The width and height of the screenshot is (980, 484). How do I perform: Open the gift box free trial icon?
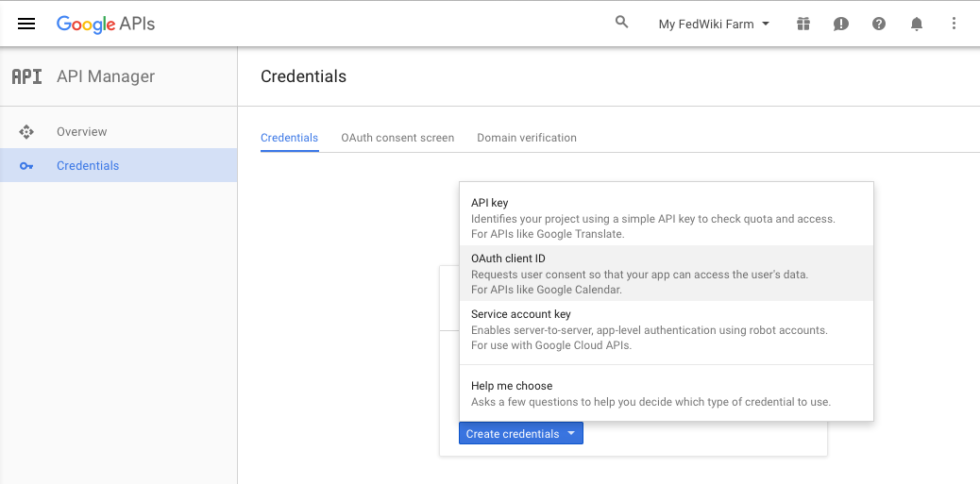click(803, 24)
